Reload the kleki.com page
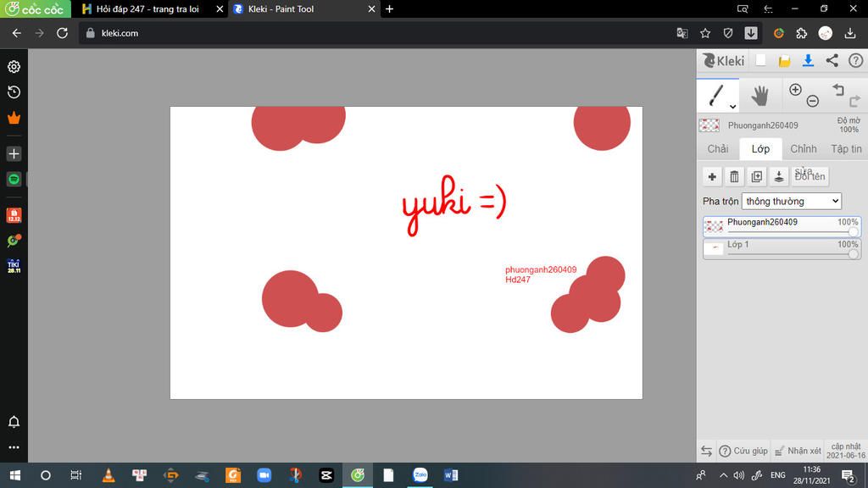868x488 pixels. click(62, 33)
